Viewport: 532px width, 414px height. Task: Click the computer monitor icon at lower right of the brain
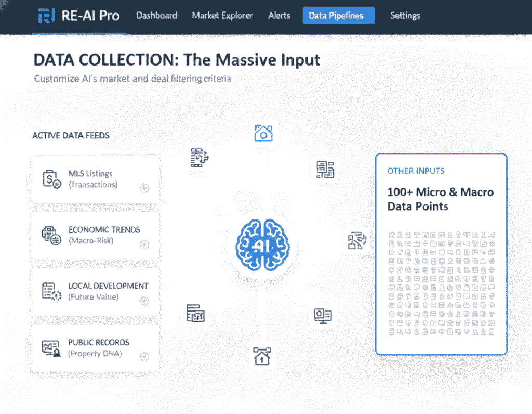point(323,315)
